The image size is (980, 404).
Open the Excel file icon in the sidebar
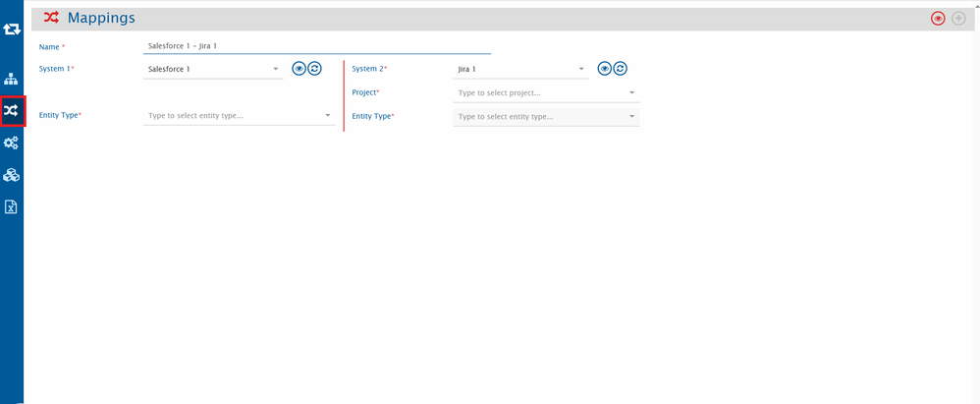pos(11,207)
